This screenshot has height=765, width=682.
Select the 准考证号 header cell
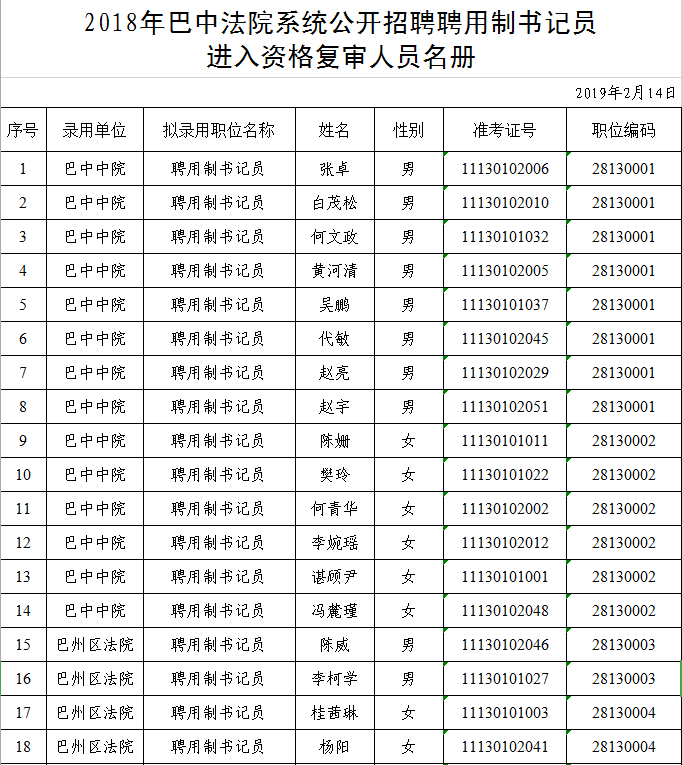504,130
